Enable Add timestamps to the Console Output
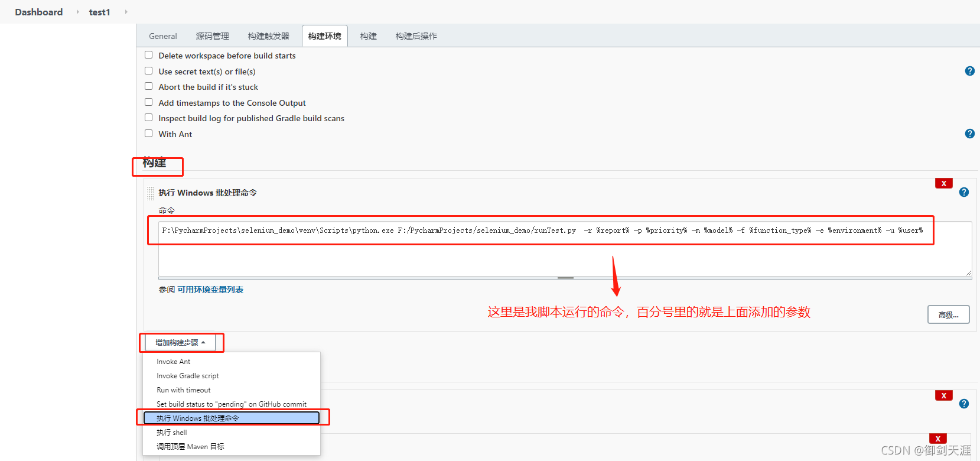The image size is (980, 461). pos(149,102)
